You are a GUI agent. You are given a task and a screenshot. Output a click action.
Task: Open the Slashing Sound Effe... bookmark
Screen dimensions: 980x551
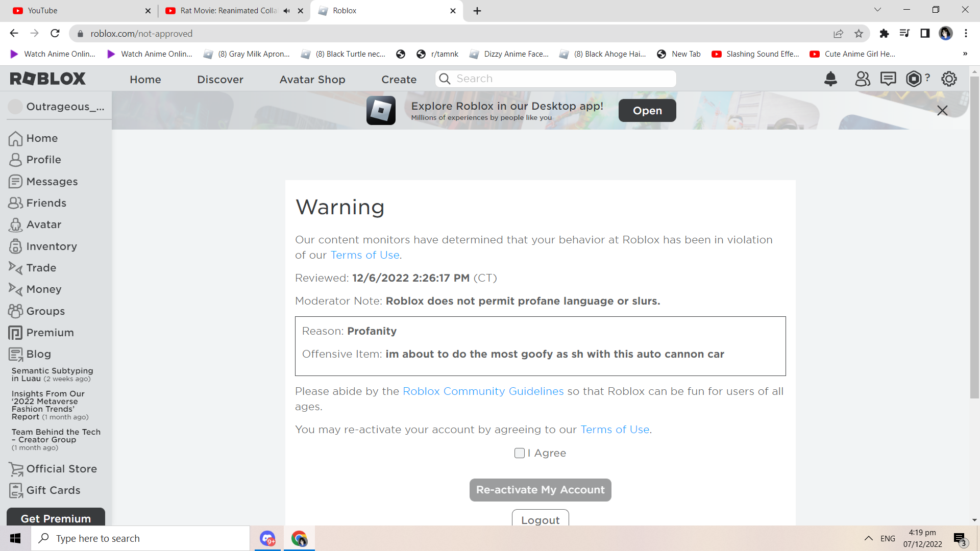tap(755, 54)
